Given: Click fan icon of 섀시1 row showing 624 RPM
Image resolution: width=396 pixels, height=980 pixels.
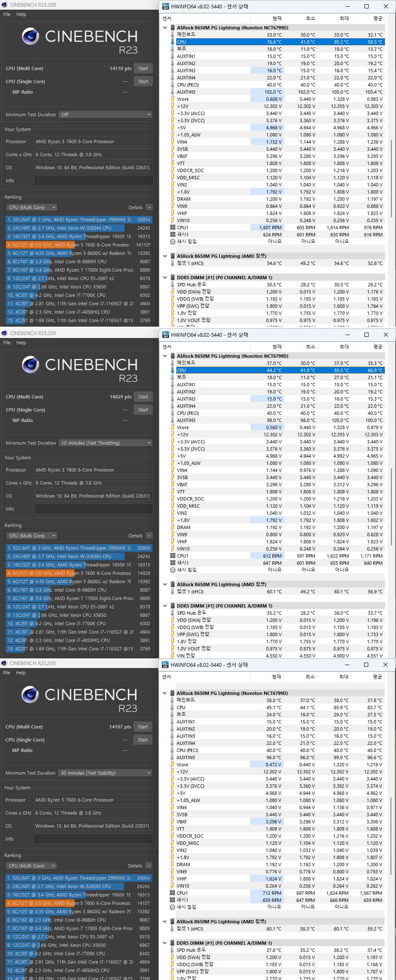Looking at the screenshot, I should point(172,235).
